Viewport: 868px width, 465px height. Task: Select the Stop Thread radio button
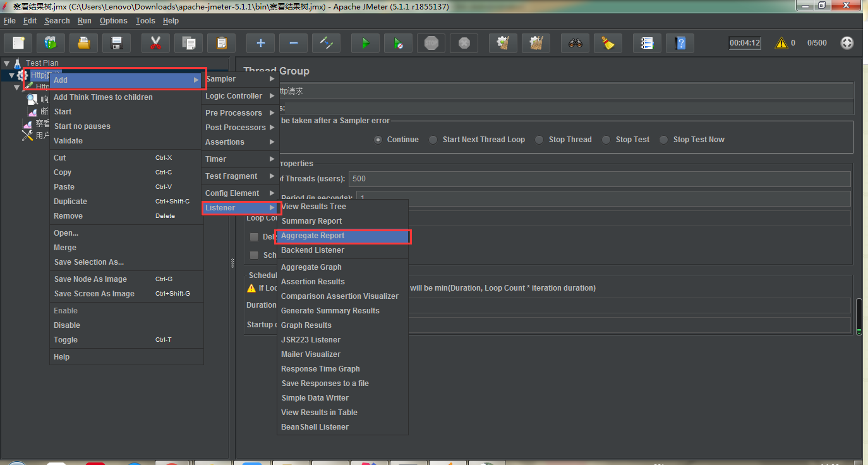point(539,140)
